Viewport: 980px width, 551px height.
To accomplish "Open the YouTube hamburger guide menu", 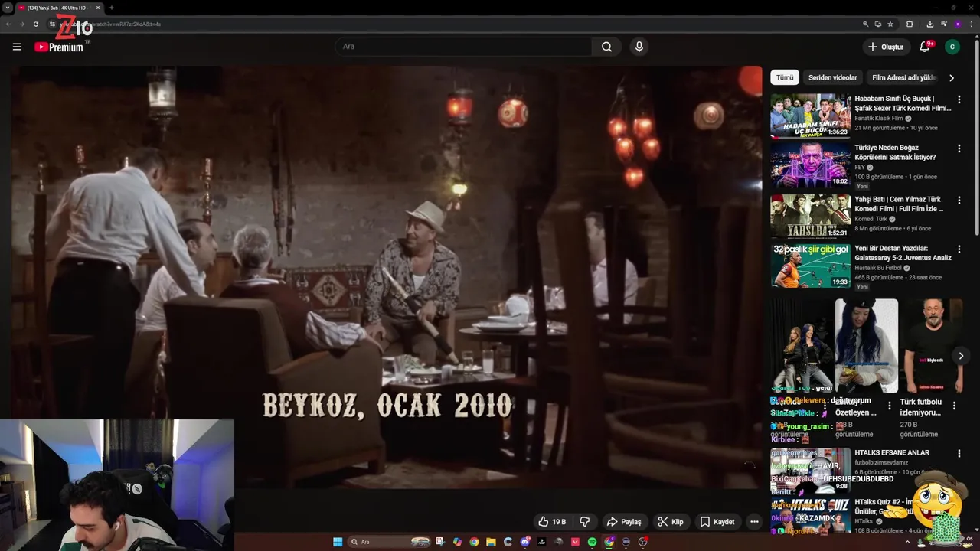I will coord(17,47).
